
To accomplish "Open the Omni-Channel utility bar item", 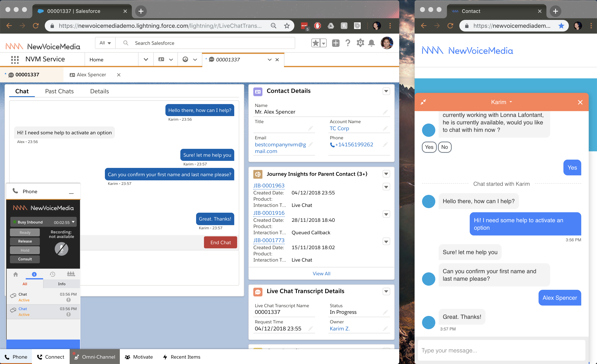I will tap(95, 357).
